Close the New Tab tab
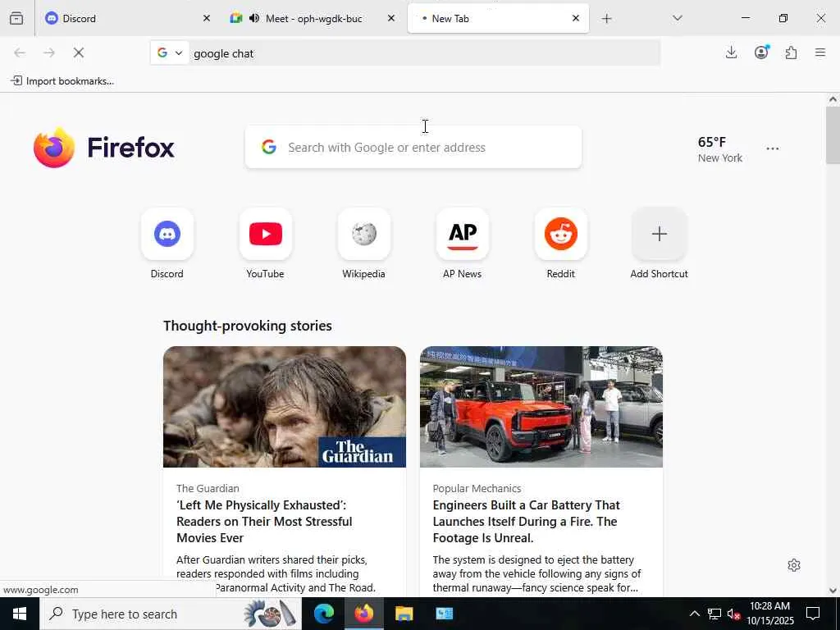Viewport: 840px width, 630px height. pyautogui.click(x=576, y=18)
